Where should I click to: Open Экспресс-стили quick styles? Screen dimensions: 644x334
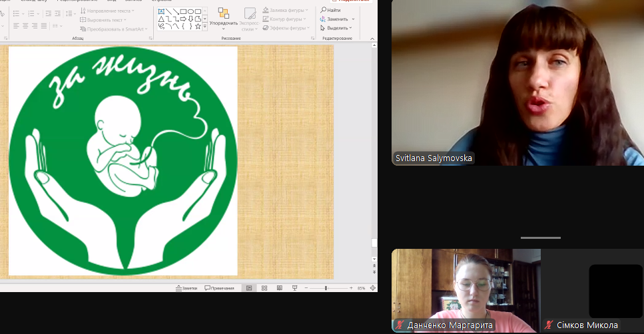click(249, 19)
